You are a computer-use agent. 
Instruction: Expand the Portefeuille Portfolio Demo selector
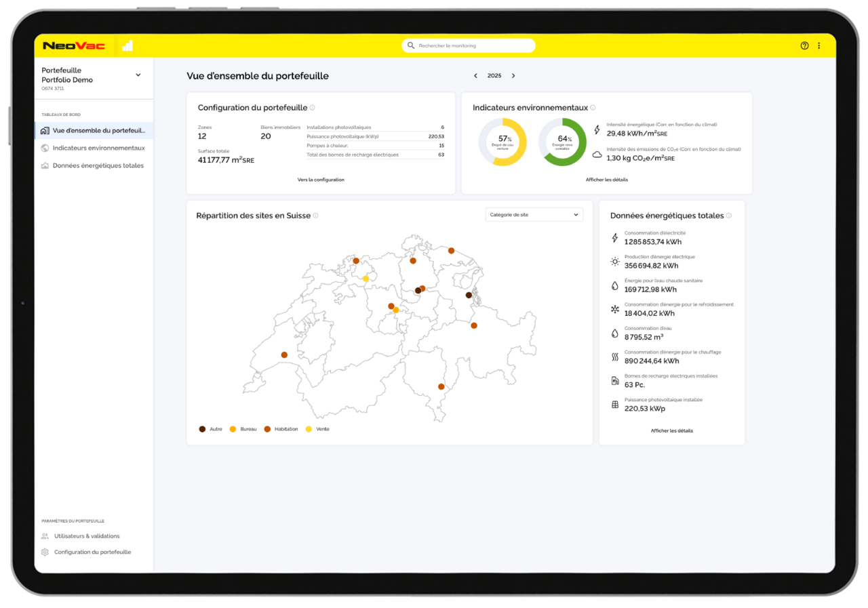click(138, 75)
